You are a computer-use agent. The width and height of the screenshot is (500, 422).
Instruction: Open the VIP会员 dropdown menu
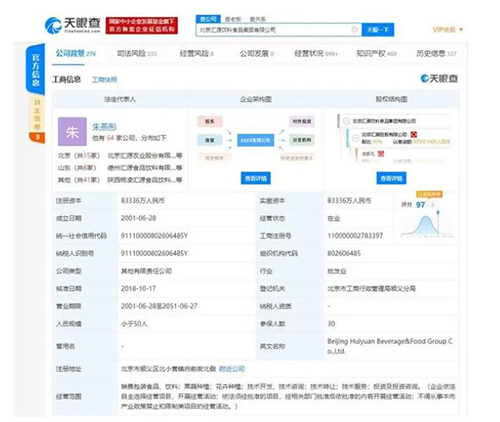[x=448, y=30]
